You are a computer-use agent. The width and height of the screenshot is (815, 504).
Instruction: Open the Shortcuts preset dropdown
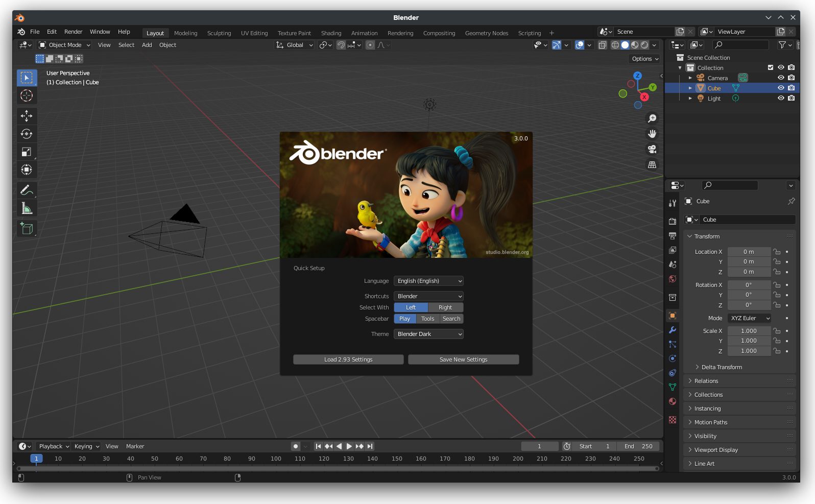(x=428, y=296)
